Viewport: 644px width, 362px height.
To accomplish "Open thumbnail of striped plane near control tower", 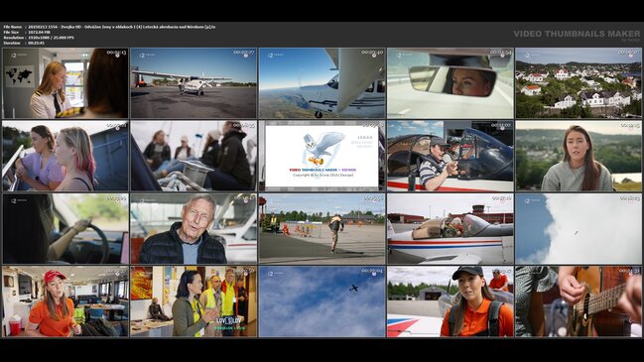I will [x=451, y=229].
